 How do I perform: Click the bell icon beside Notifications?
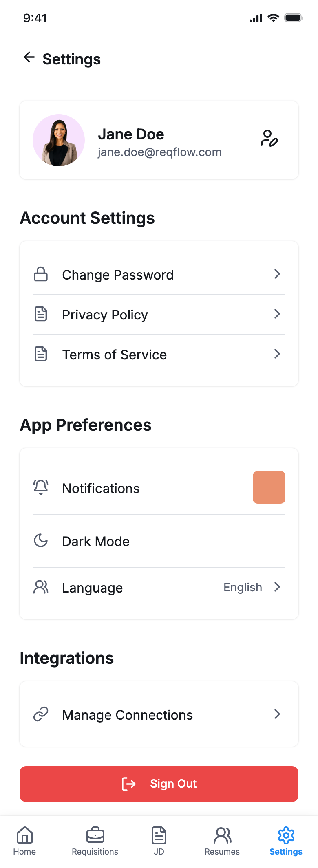pyautogui.click(x=41, y=487)
